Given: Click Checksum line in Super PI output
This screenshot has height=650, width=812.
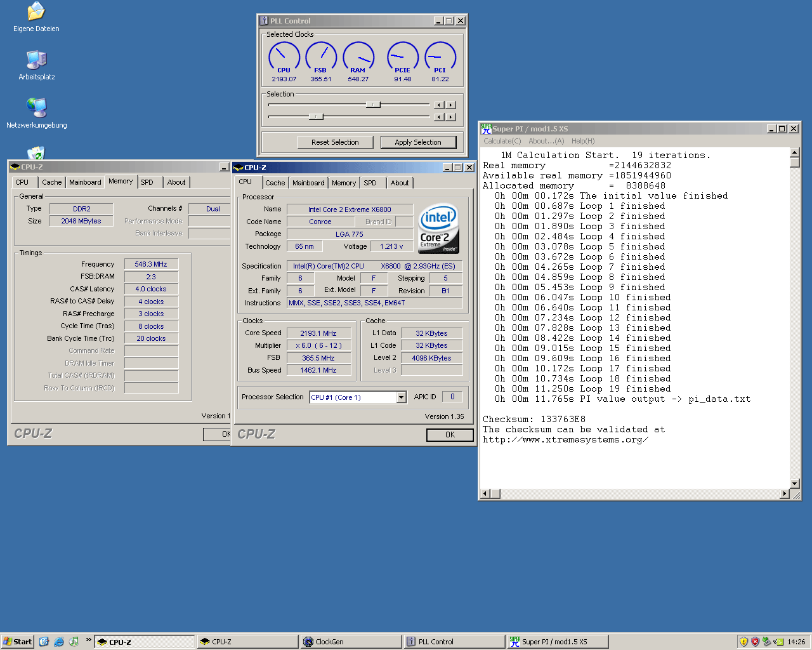Looking at the screenshot, I should (x=534, y=419).
